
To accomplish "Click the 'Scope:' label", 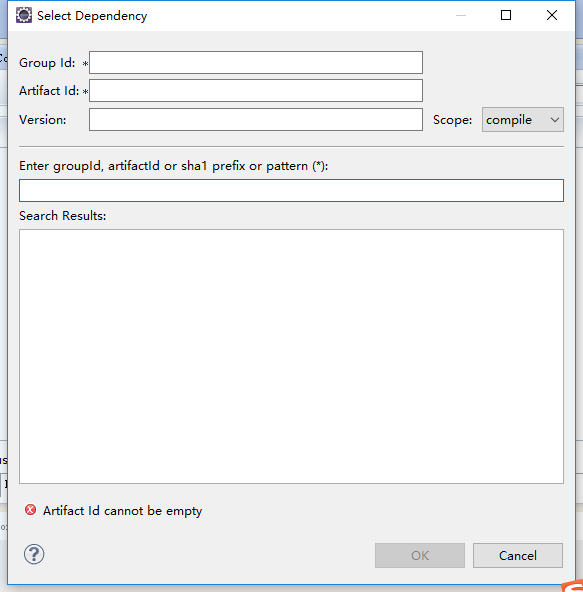I will pyautogui.click(x=452, y=120).
